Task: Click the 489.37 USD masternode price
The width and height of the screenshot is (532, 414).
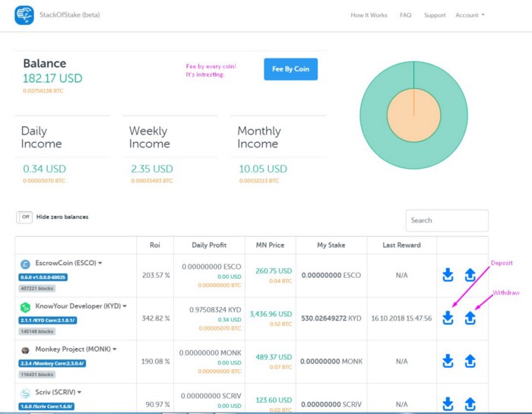Action: tap(274, 357)
